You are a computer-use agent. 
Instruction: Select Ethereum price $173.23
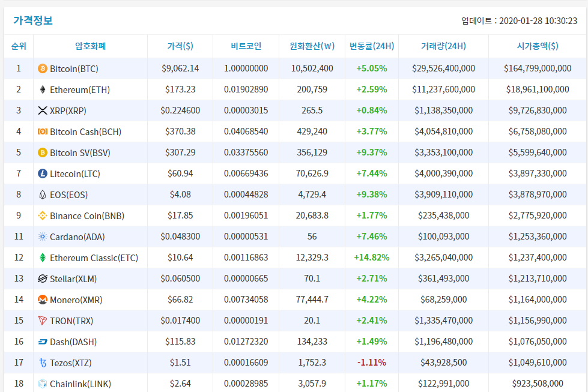pos(180,89)
